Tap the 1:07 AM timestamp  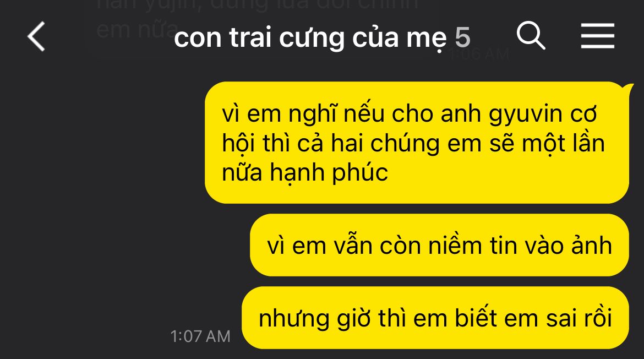click(200, 336)
